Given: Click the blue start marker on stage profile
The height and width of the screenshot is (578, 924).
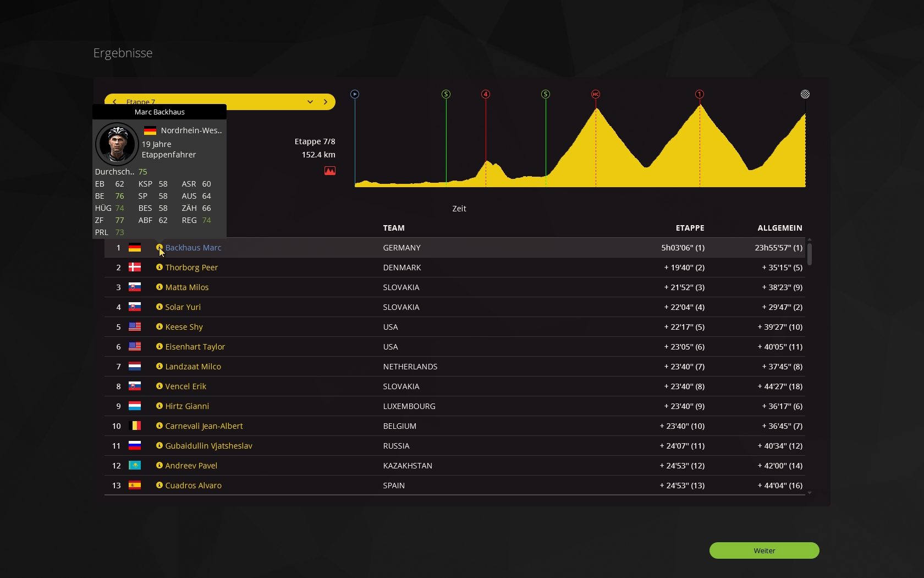Looking at the screenshot, I should click(x=355, y=94).
